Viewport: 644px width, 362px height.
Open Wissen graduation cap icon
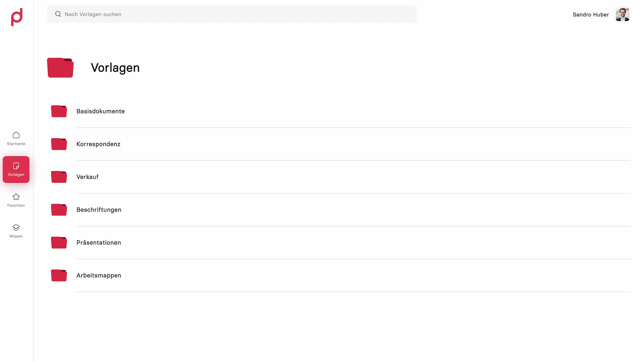coord(16,228)
